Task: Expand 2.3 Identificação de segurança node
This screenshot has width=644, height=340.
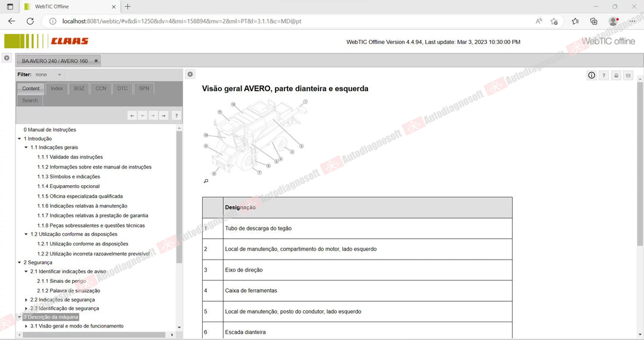Action: [x=26, y=308]
